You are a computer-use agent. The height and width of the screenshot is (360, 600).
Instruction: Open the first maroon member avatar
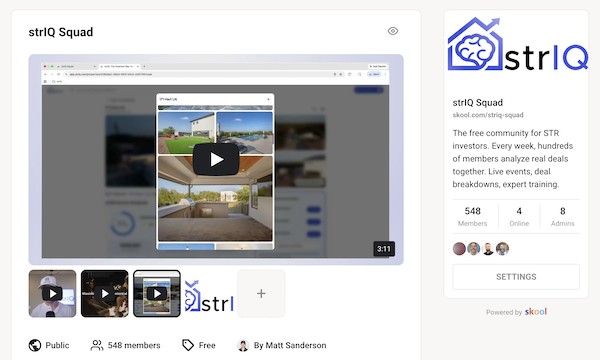click(x=459, y=249)
